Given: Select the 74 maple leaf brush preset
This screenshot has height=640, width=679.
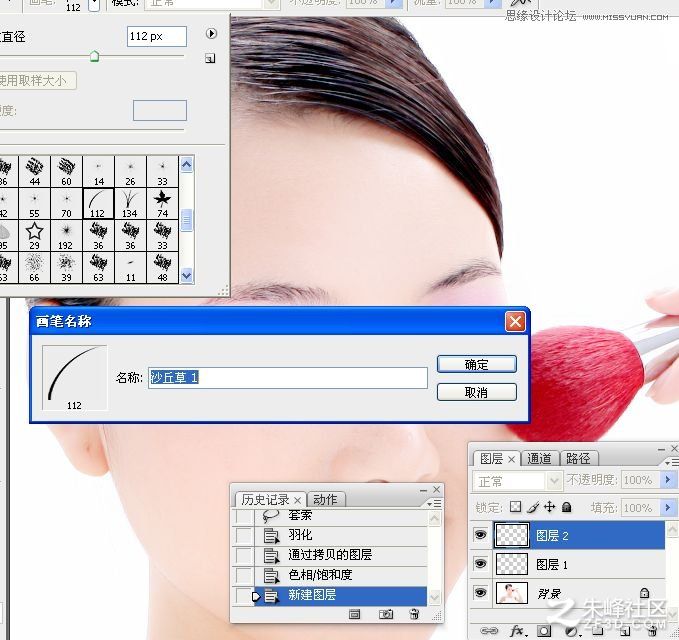Looking at the screenshot, I should [162, 203].
